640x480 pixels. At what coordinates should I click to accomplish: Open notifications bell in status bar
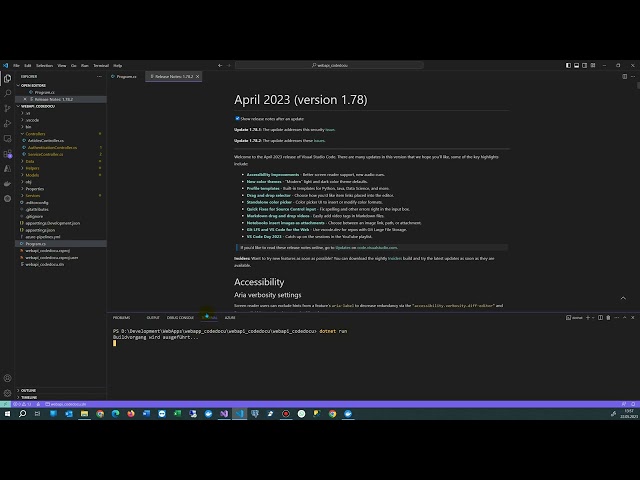(x=633, y=404)
